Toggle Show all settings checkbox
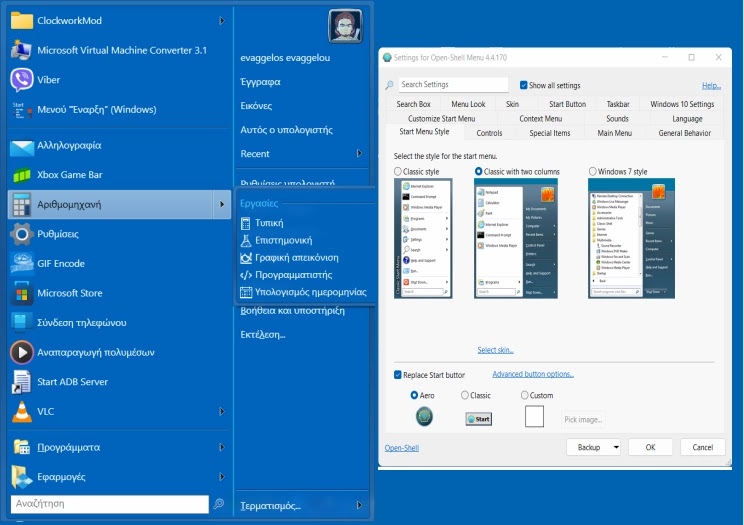The image size is (744, 525). (x=523, y=85)
